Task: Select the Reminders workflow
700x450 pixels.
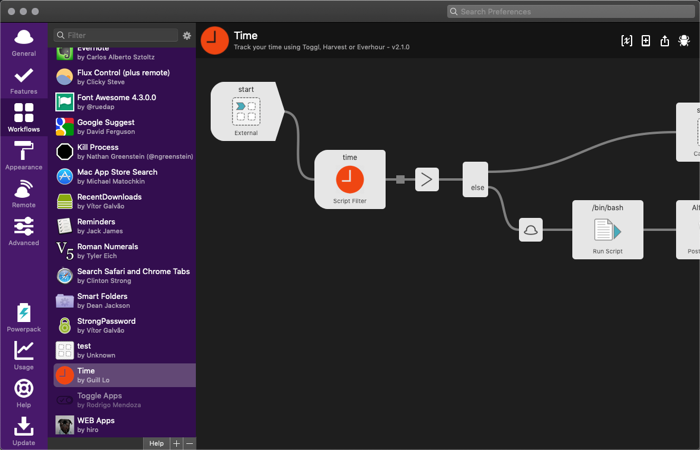Action: [x=125, y=226]
